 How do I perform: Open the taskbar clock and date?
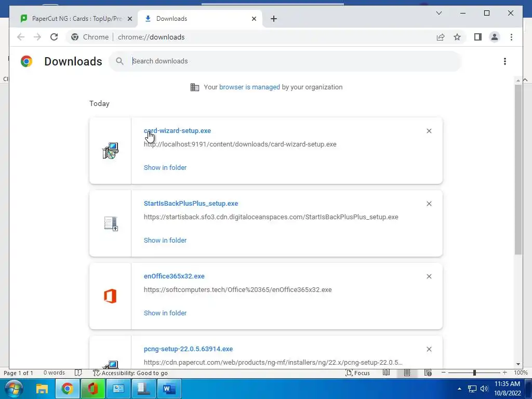507,389
